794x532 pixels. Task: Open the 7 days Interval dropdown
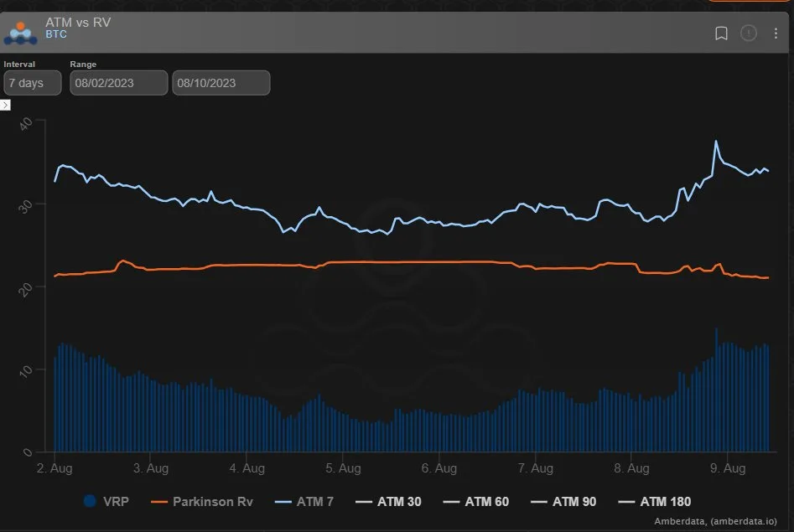point(33,82)
